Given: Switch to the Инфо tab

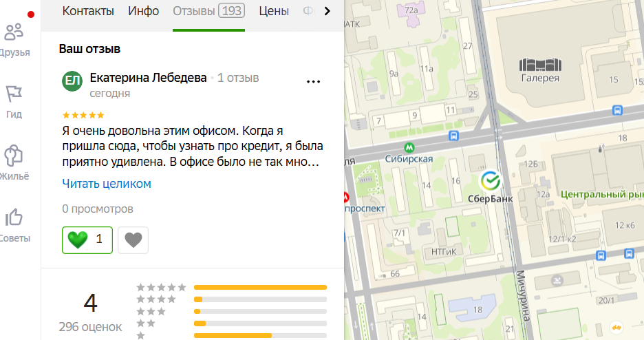Looking at the screenshot, I should (x=143, y=11).
